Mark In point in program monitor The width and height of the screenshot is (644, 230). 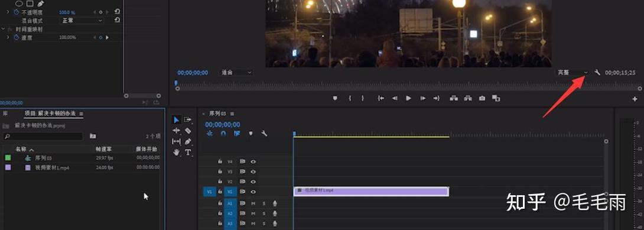350,98
